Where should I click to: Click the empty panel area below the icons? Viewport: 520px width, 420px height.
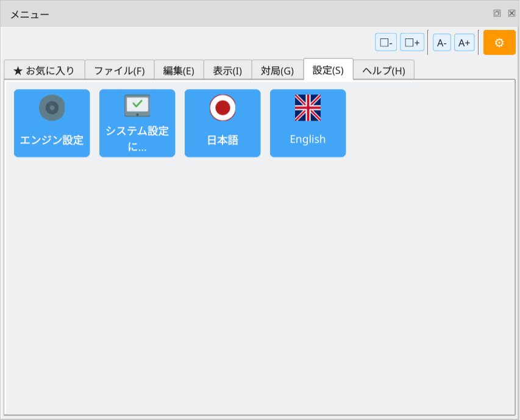tap(260, 274)
